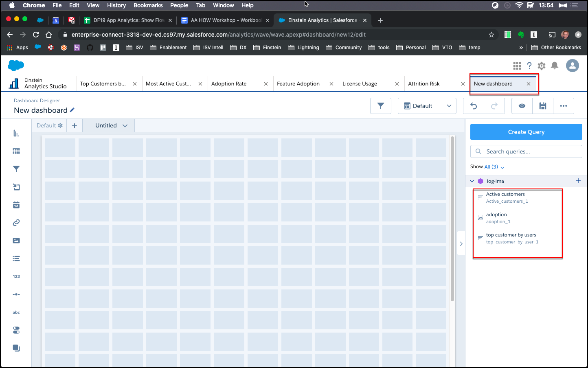This screenshot has width=588, height=368.
Task: Open the Einstein bookmarks folder
Action: pyautogui.click(x=268, y=48)
